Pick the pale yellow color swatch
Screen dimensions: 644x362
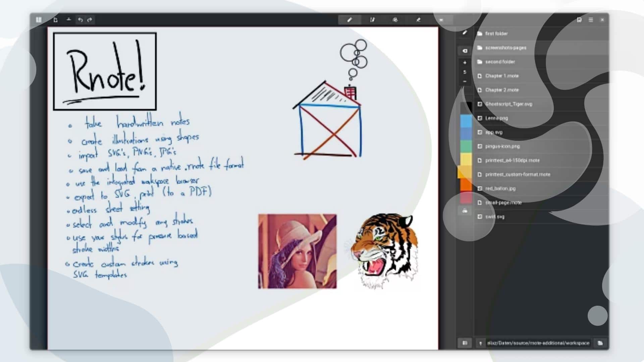click(466, 159)
